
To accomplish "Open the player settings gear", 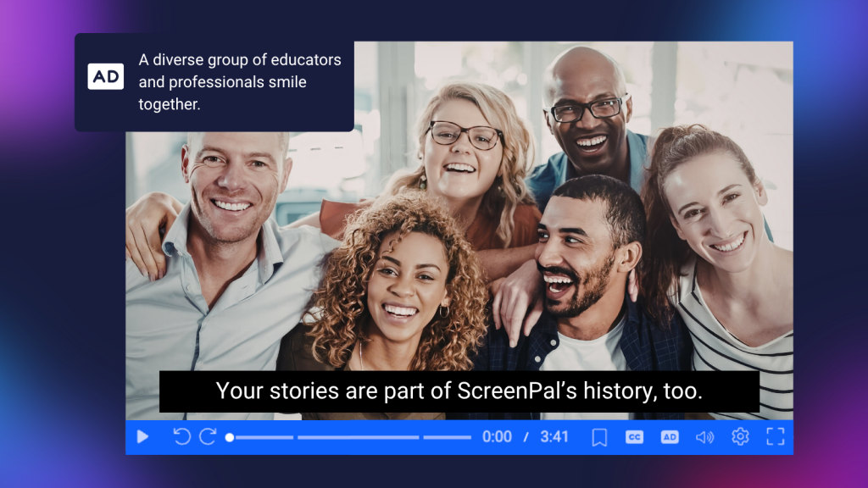I will click(740, 436).
